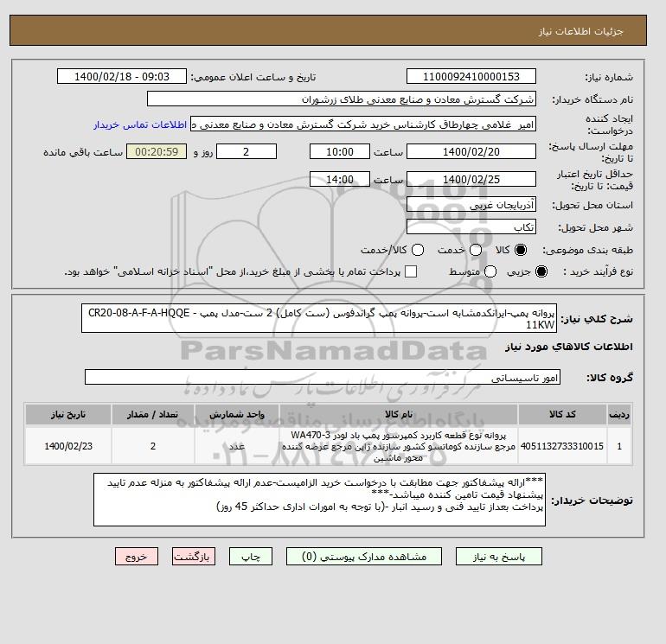This screenshot has height=644, width=666.
Task: Click the buyer notes text area
Action: (319, 500)
